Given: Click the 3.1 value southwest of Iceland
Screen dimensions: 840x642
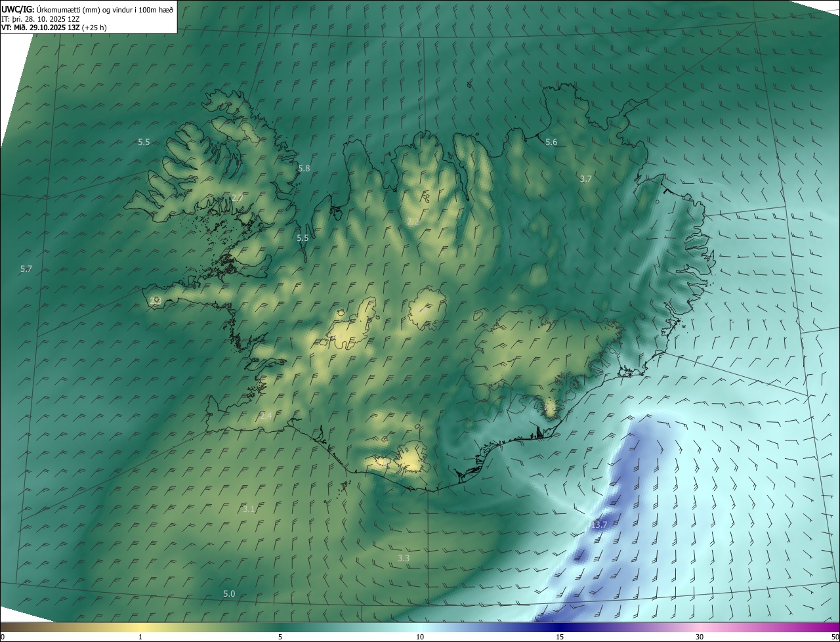Looking at the screenshot, I should coord(249,509).
